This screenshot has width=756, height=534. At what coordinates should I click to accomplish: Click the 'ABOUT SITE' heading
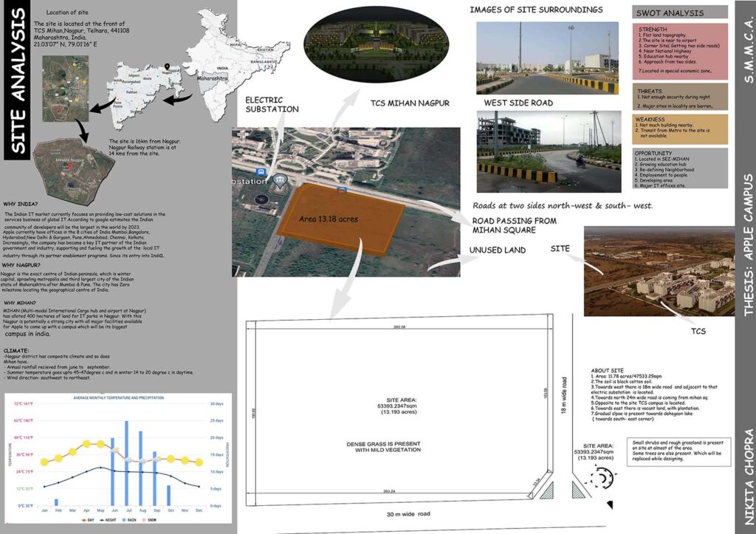click(607, 371)
